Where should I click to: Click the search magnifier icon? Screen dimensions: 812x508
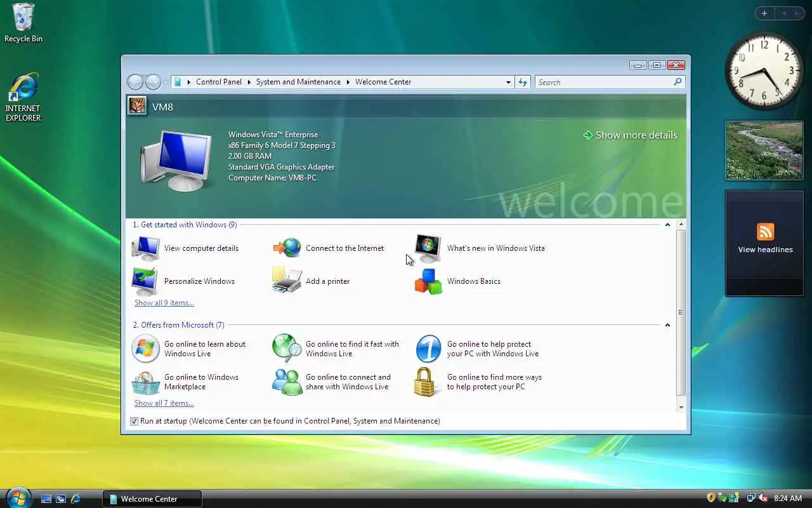coord(678,82)
